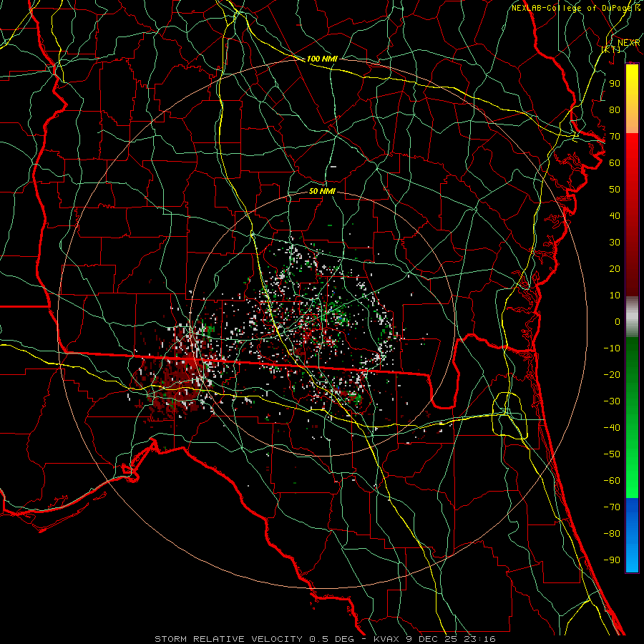Click the "-40" tick label on the velocity scale

click(612, 428)
